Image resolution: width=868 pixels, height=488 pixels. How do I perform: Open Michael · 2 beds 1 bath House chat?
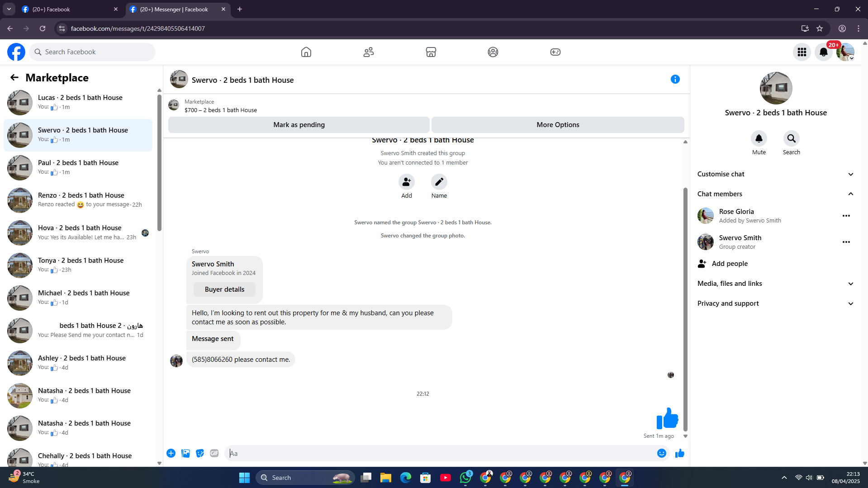click(78, 298)
